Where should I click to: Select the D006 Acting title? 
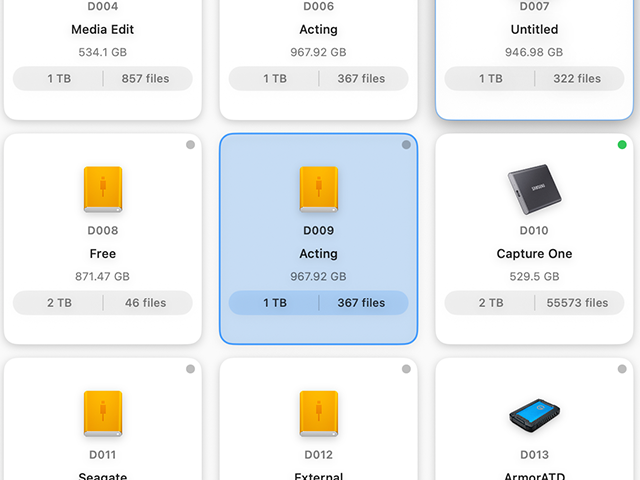pyautogui.click(x=318, y=29)
